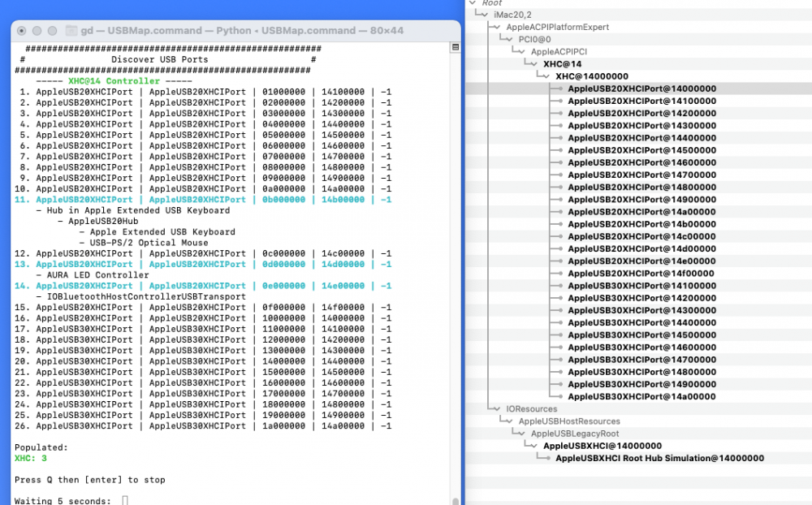The image size is (812, 505).
Task: Click the folder icon in Terminal title bar
Action: point(71,31)
